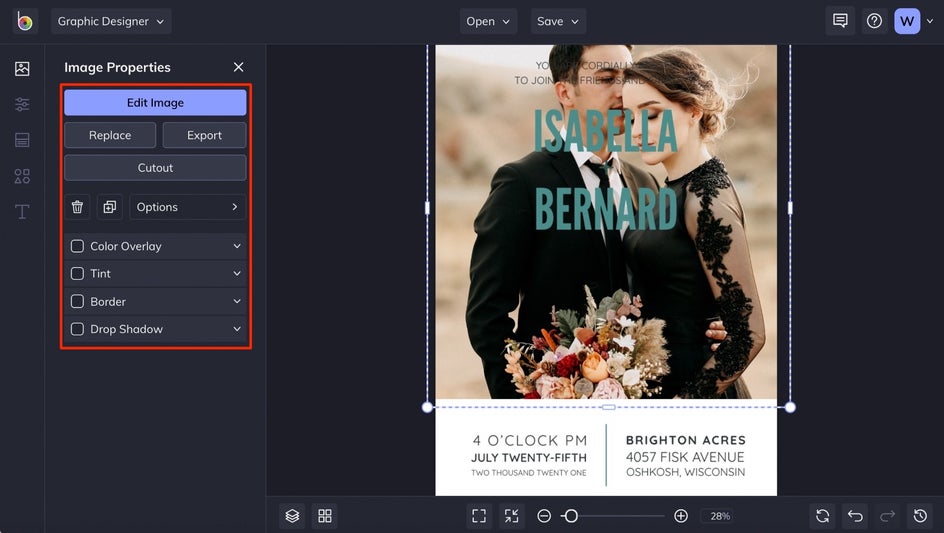Duplicate the image with the copy icon
This screenshot has width=944, height=533.
click(x=110, y=207)
